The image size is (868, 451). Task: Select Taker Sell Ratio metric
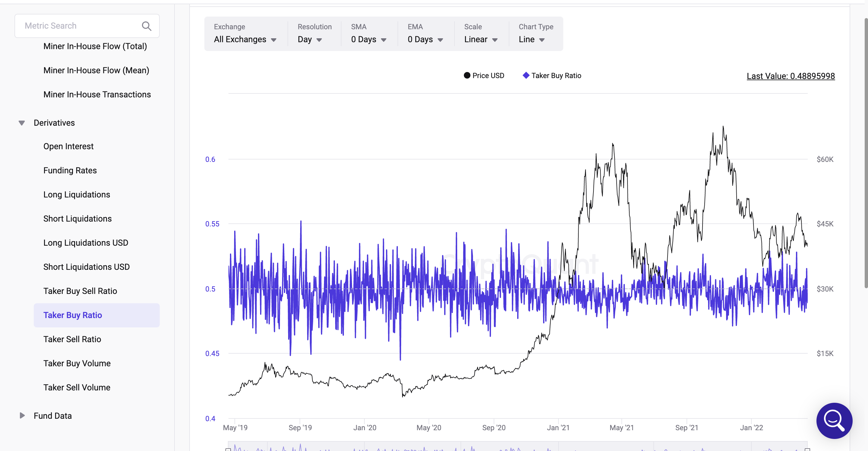(72, 339)
